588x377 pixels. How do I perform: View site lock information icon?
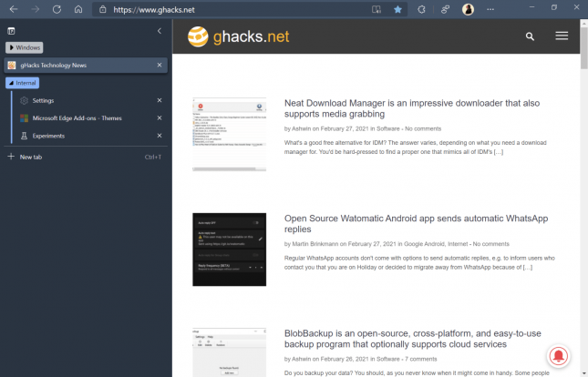[x=102, y=9]
